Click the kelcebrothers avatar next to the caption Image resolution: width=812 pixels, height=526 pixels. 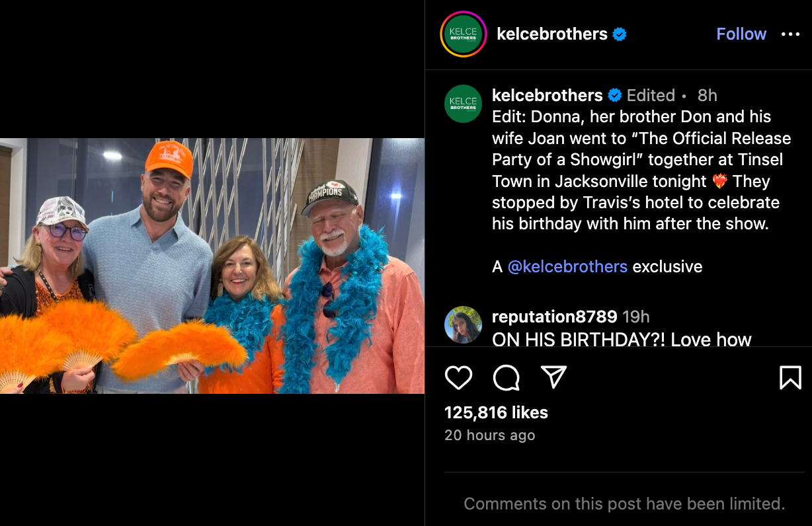(464, 104)
